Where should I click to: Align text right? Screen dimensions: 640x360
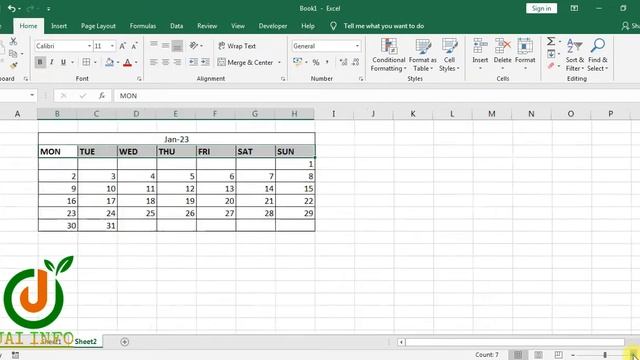point(177,62)
